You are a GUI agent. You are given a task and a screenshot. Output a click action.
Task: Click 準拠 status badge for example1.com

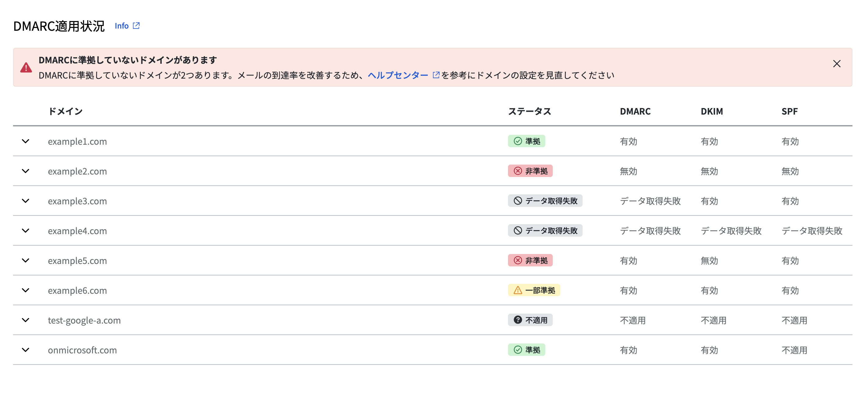pos(526,141)
